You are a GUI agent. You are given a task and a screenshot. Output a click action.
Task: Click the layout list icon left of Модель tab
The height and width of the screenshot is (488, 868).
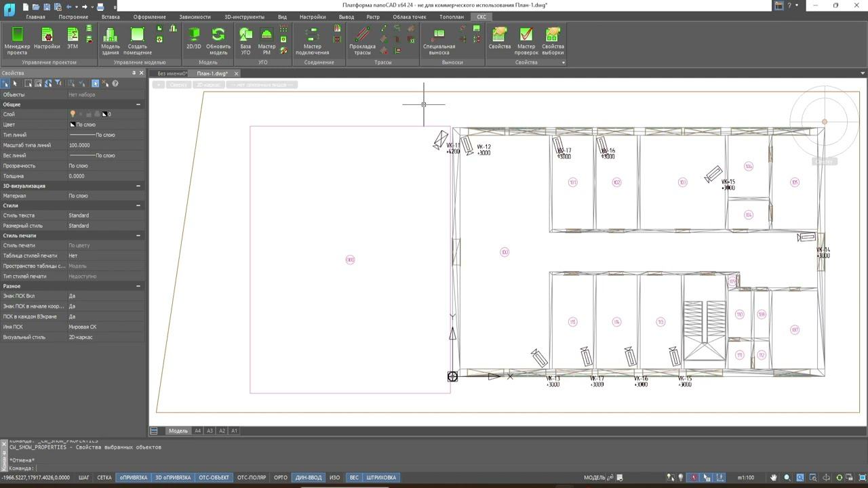(x=154, y=430)
